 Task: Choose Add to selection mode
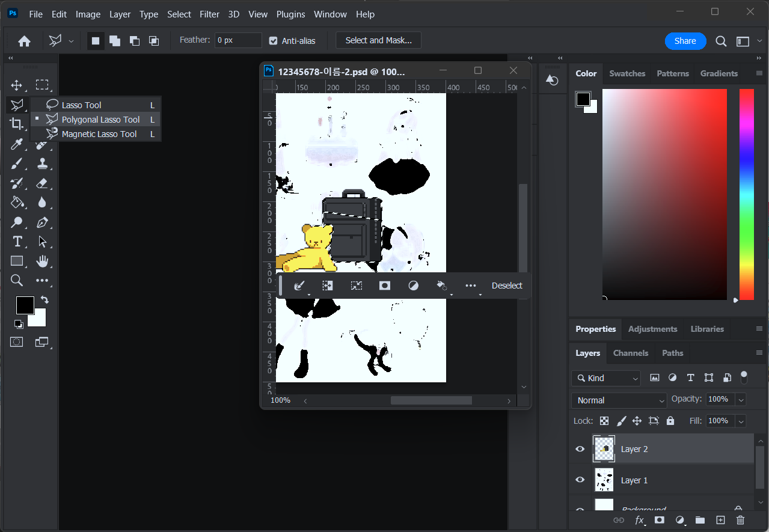coord(114,41)
